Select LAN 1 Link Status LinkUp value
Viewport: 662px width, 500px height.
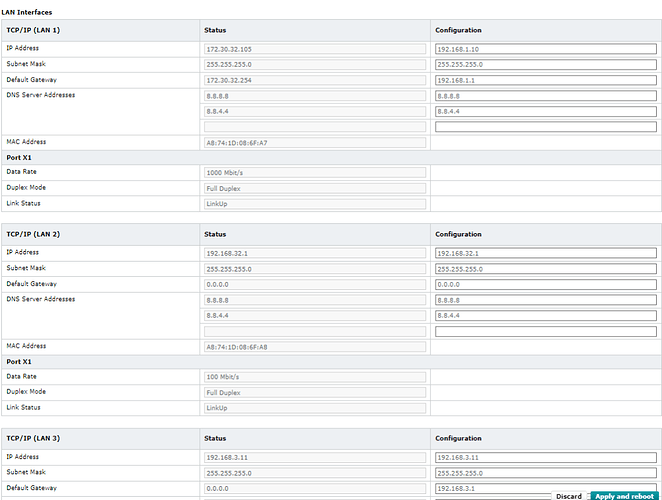315,204
